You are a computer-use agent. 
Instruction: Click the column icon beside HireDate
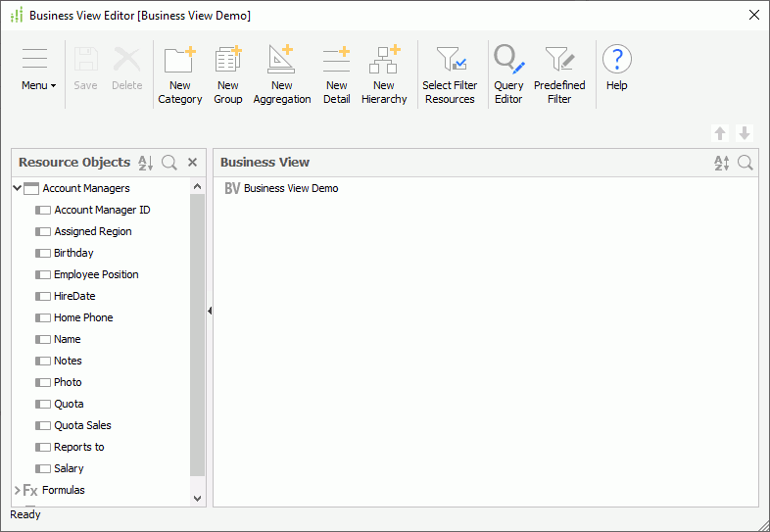pyautogui.click(x=43, y=296)
